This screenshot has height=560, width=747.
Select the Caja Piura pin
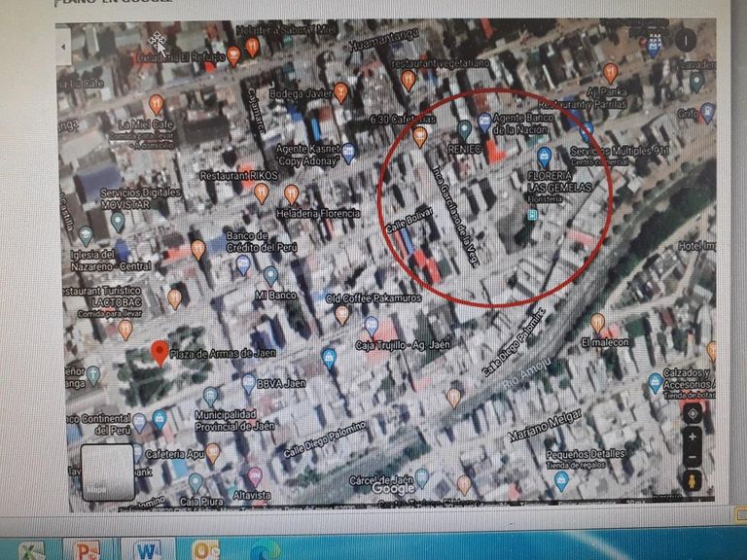click(x=196, y=483)
